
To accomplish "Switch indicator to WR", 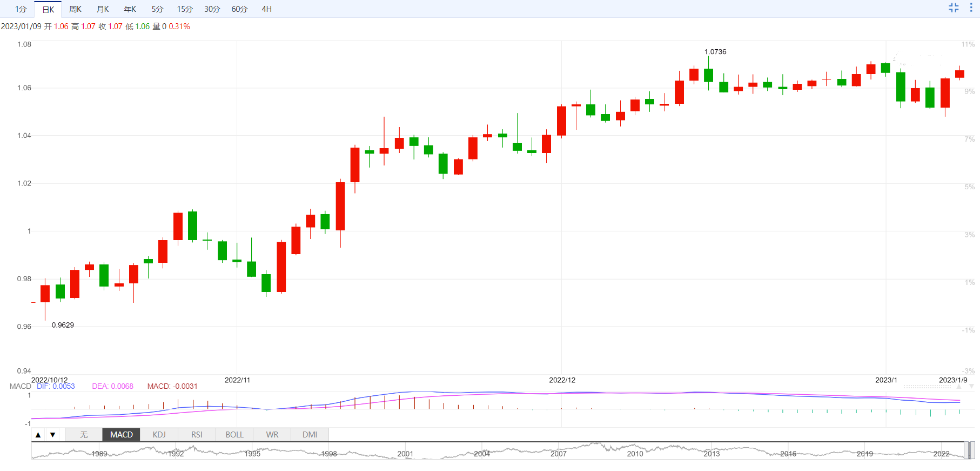I will click(x=272, y=435).
